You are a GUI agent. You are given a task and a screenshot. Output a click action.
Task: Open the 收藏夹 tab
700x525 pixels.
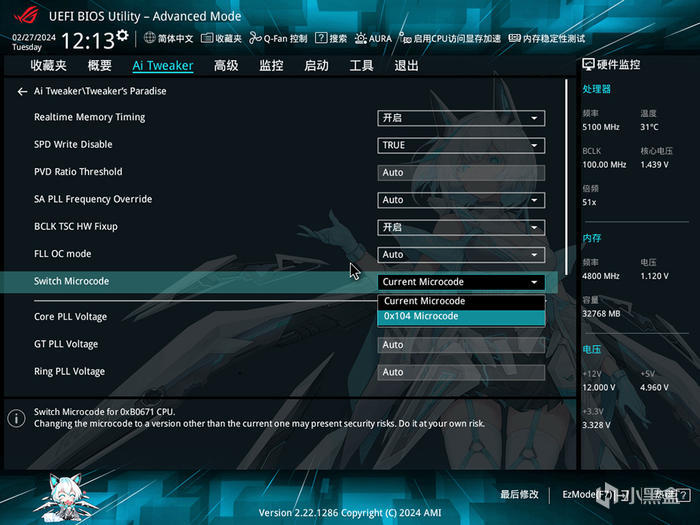click(x=48, y=66)
